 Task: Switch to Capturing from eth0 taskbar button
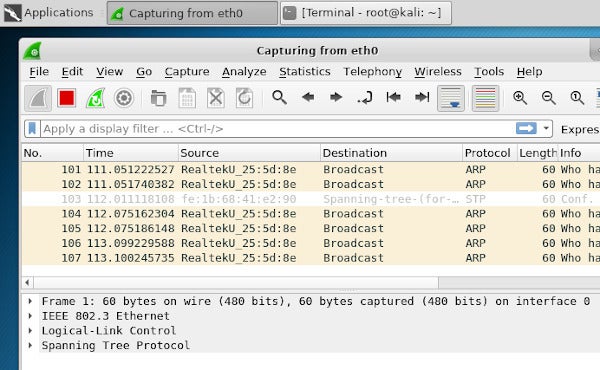192,13
